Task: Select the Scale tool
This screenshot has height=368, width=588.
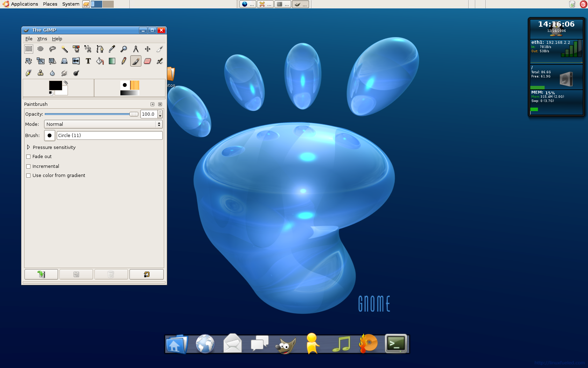Action: pyautogui.click(x=41, y=61)
